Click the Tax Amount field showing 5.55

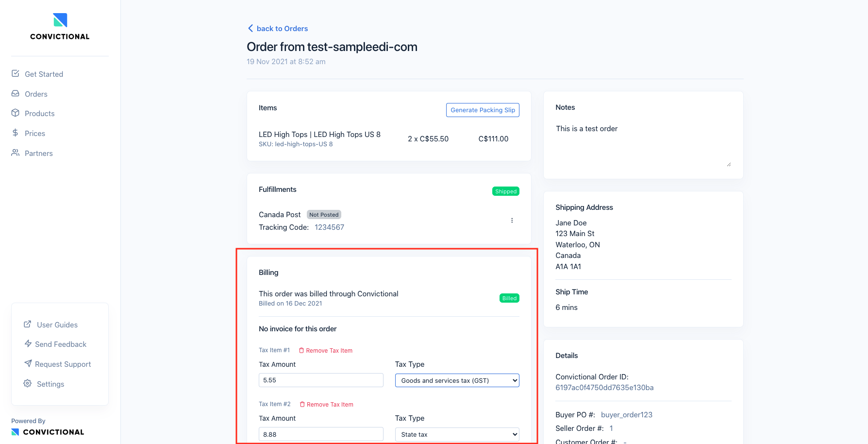point(321,380)
